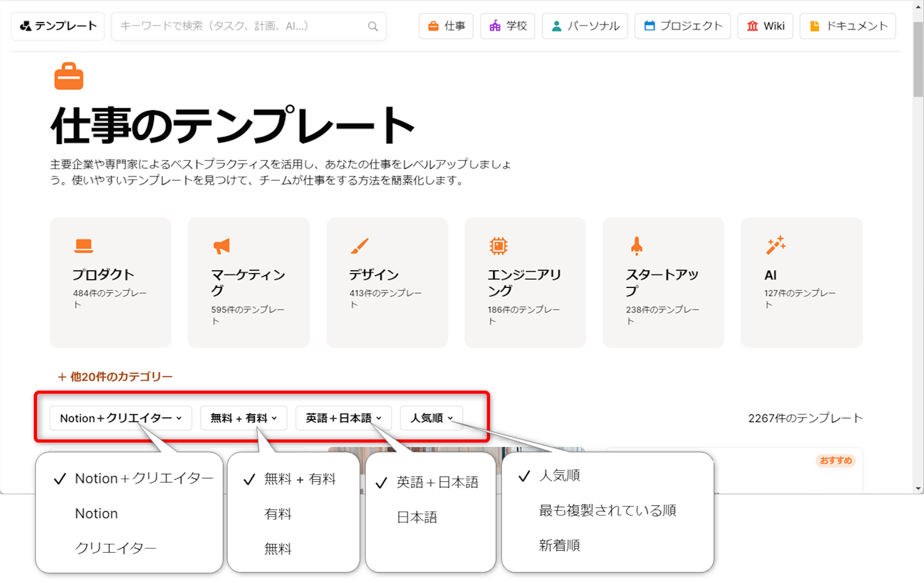
Task: Click the vertical scrollbar thumb
Action: coord(918,59)
